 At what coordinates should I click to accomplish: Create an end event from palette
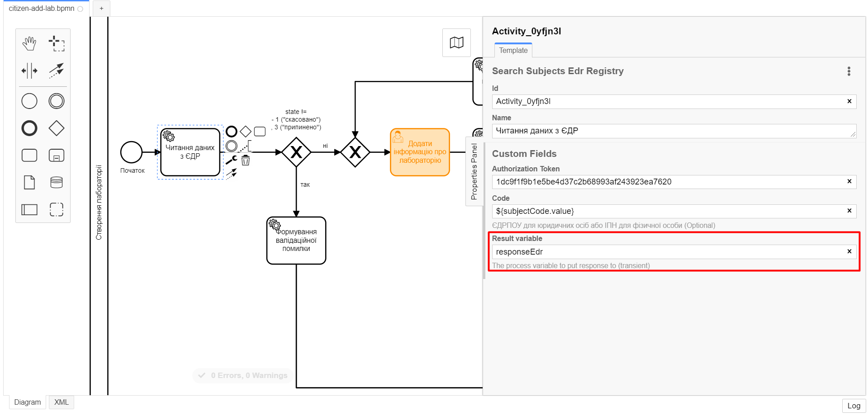(x=29, y=128)
